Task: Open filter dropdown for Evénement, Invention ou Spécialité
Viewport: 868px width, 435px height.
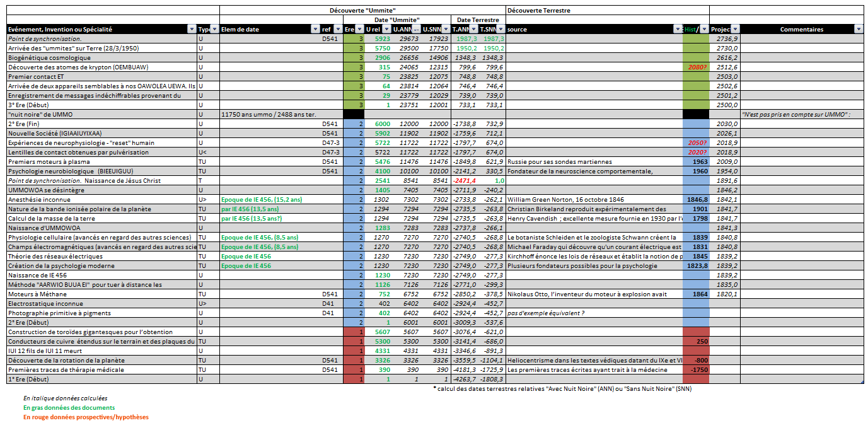Action: 192,30
